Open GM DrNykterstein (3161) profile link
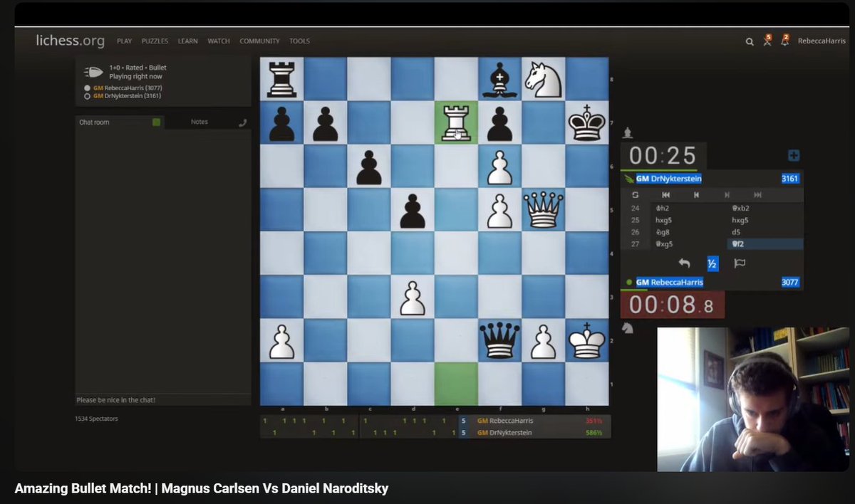The width and height of the screenshot is (855, 504). coord(128,95)
